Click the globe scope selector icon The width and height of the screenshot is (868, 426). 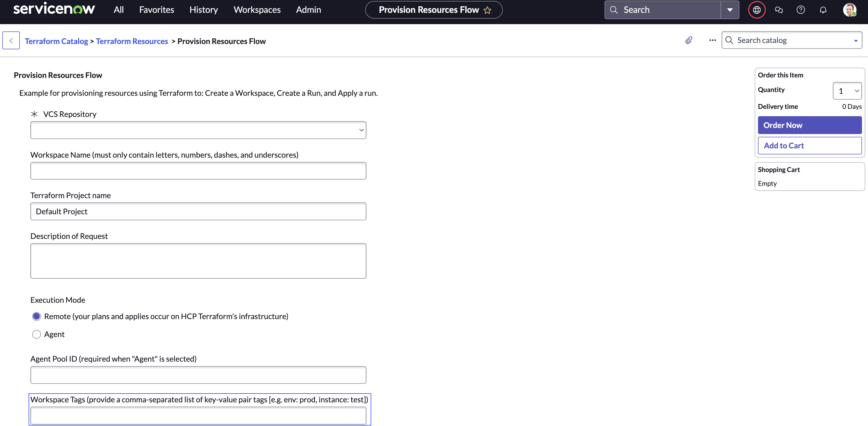[x=756, y=10]
